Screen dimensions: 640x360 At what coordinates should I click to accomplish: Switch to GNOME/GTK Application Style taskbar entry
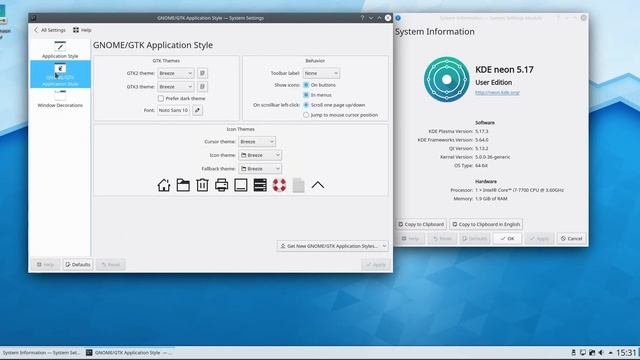click(x=129, y=353)
